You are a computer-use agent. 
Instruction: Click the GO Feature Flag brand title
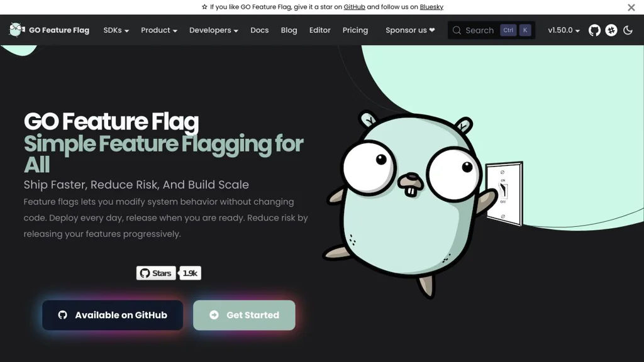[x=59, y=30]
